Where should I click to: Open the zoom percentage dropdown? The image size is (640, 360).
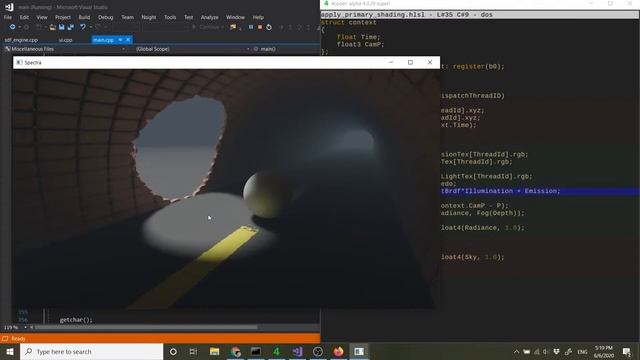pos(25,327)
